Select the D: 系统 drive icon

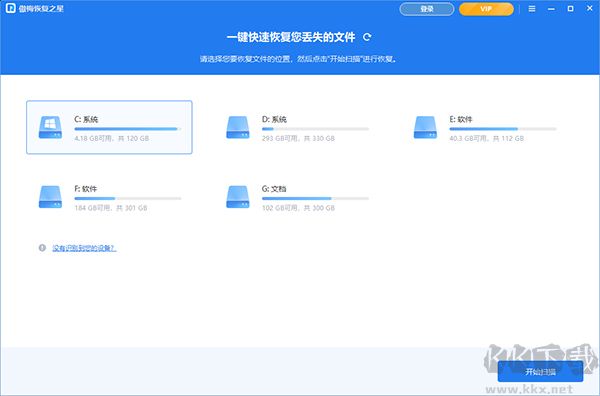click(x=238, y=127)
